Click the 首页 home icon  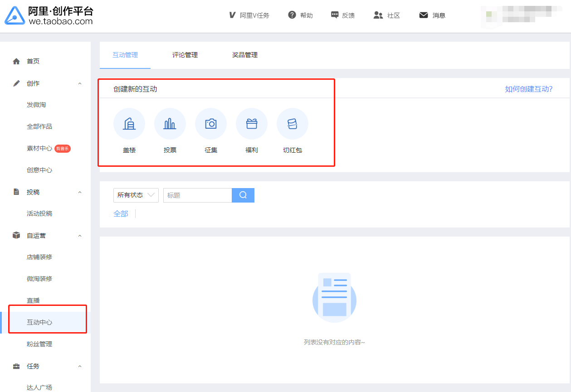point(16,61)
